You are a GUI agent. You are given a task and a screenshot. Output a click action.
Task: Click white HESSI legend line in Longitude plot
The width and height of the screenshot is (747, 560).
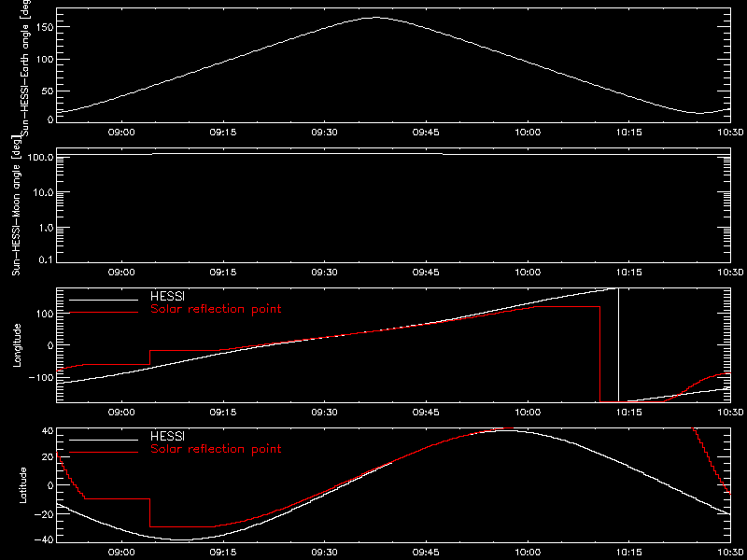[104, 300]
